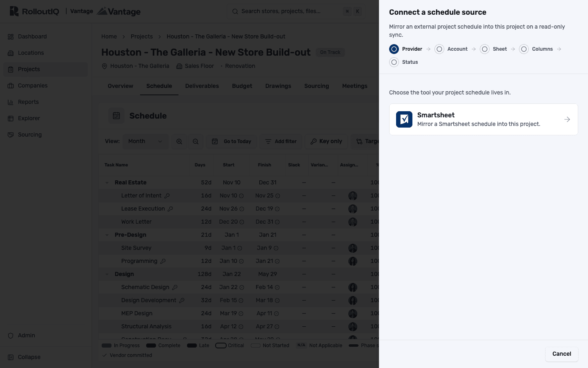588x368 pixels.
Task: Open Sourcing in the sidebar
Action: click(x=45, y=135)
